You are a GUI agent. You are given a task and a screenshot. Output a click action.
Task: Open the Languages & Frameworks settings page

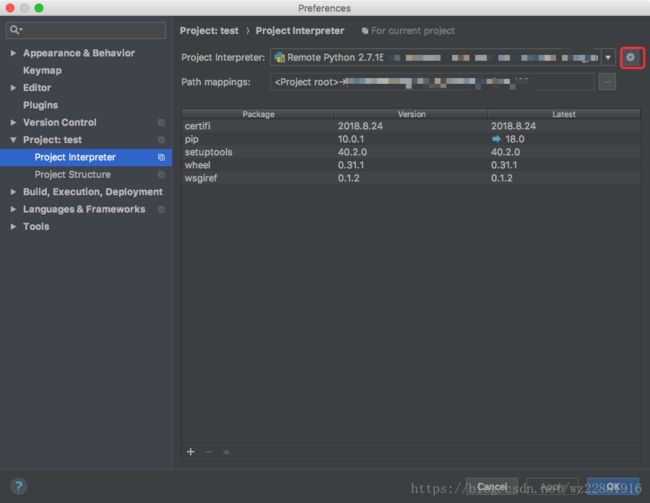click(x=84, y=209)
